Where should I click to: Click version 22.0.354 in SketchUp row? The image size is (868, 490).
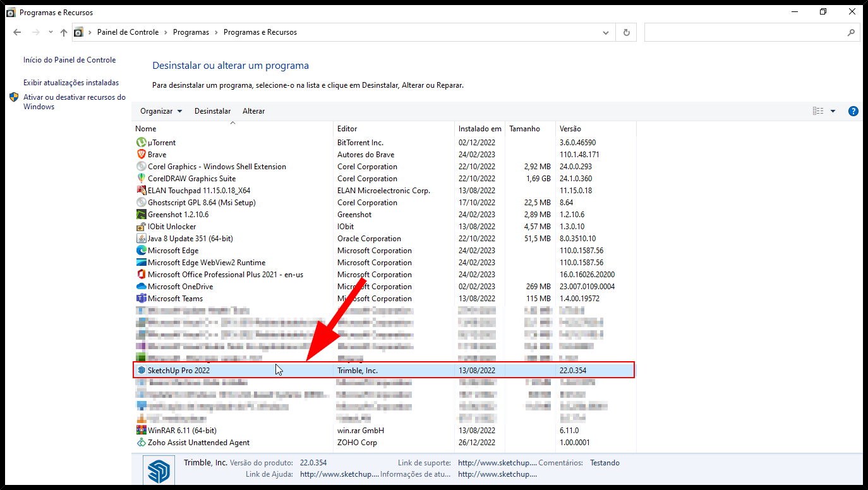(572, 371)
